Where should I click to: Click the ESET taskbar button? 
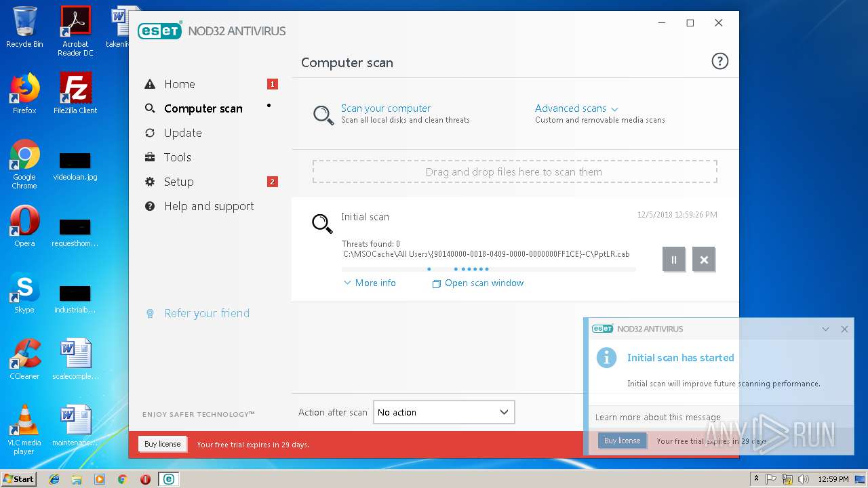[x=168, y=479]
